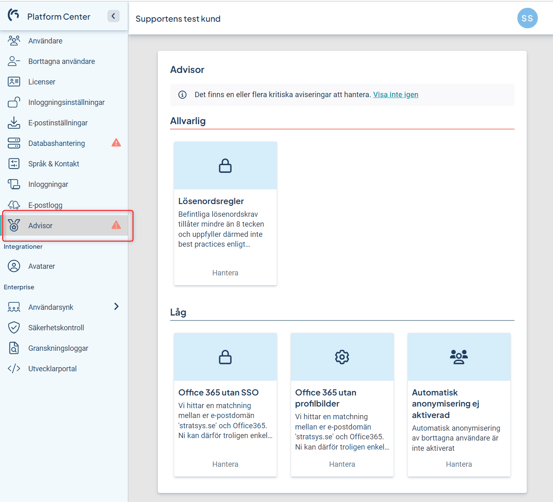
Task: Click the Databashantering warning triangle
Action: [116, 143]
